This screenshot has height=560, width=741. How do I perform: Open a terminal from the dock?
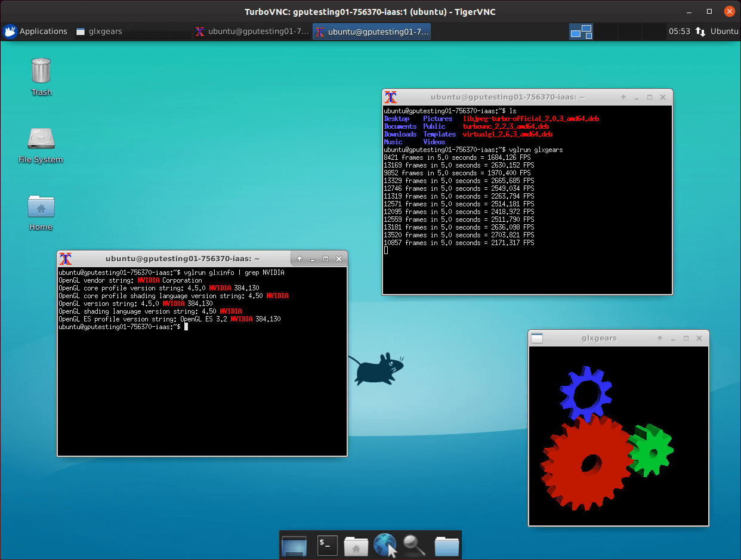pyautogui.click(x=327, y=545)
